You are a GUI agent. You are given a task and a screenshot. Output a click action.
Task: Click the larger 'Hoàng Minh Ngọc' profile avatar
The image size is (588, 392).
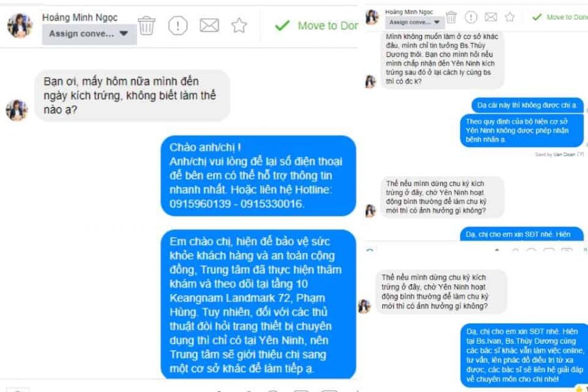[x=20, y=25]
